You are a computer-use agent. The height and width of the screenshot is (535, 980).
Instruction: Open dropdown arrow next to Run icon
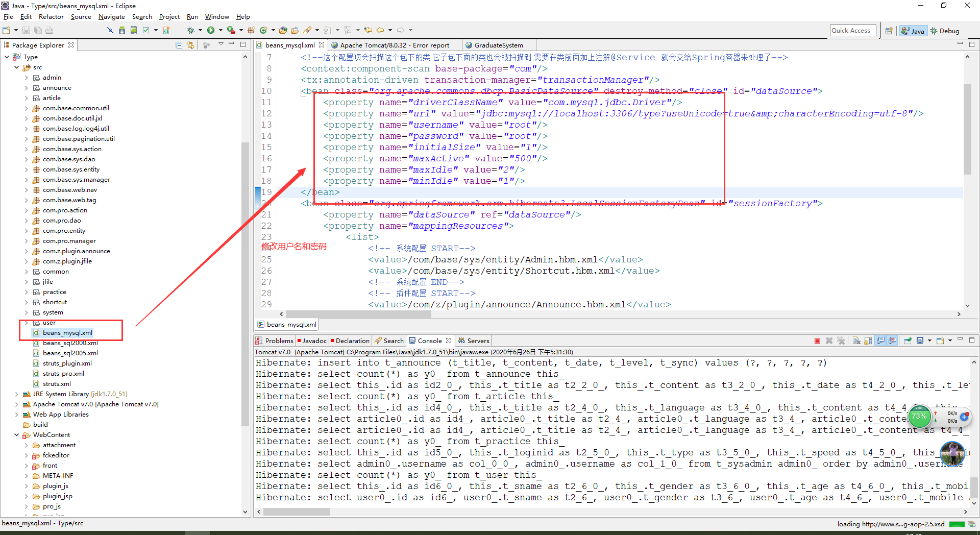(x=220, y=31)
